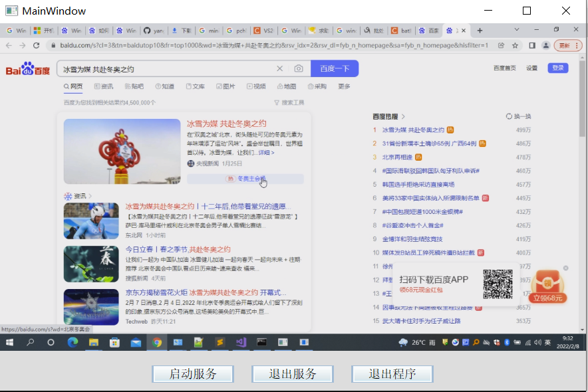Expand the Chrome tab search chevron
The height and width of the screenshot is (392, 588).
(x=516, y=30)
